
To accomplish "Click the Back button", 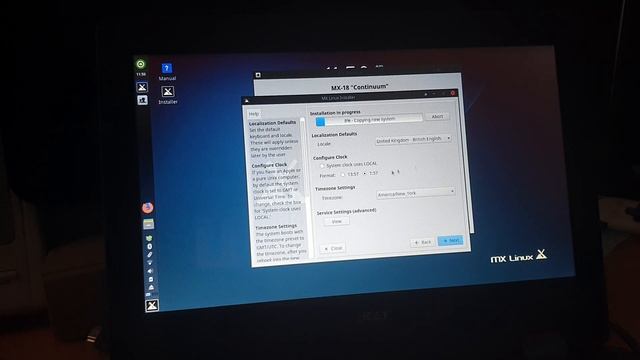I will 423,242.
